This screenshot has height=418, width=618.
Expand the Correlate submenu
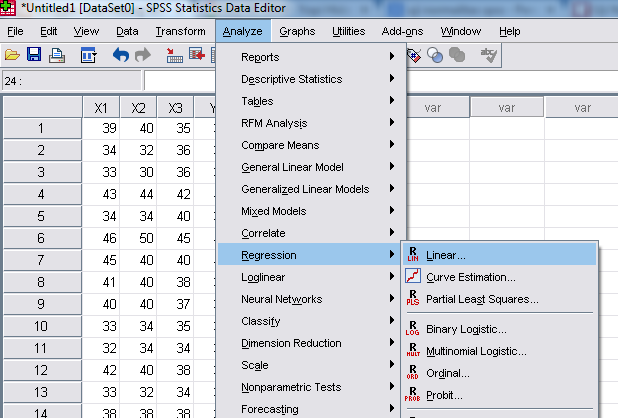[x=311, y=233]
